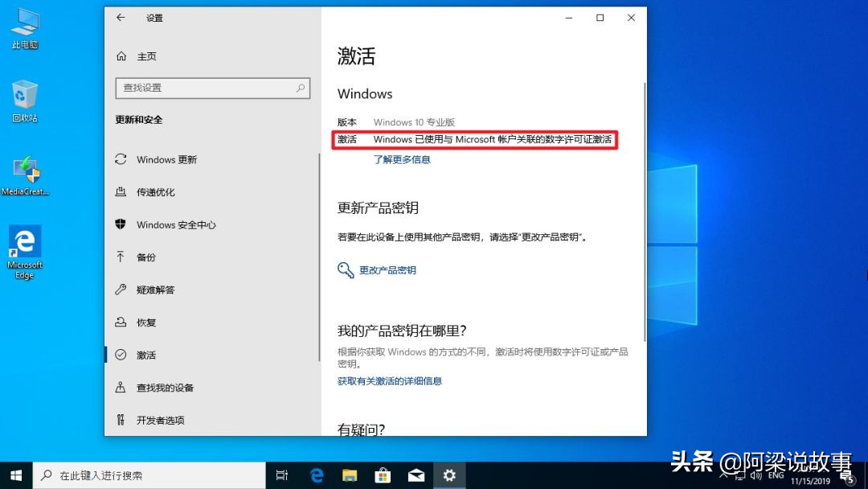Click the taskbar search box 在此键入进行搜索

click(149, 475)
